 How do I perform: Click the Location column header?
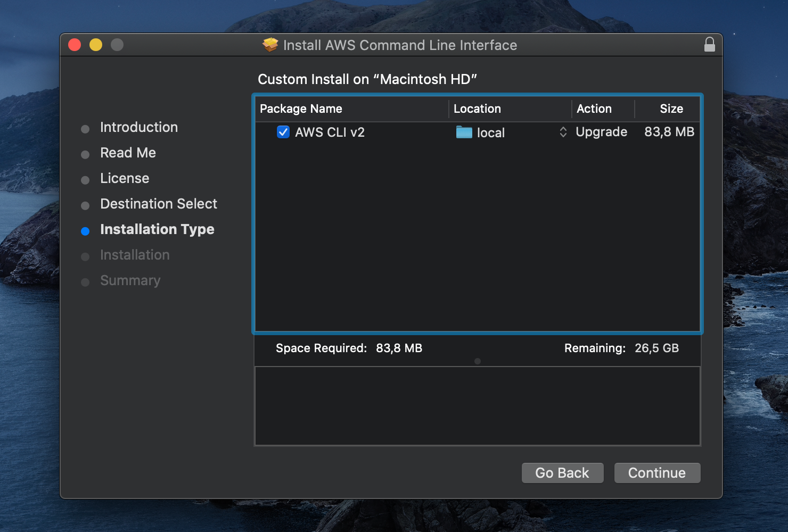pos(510,109)
